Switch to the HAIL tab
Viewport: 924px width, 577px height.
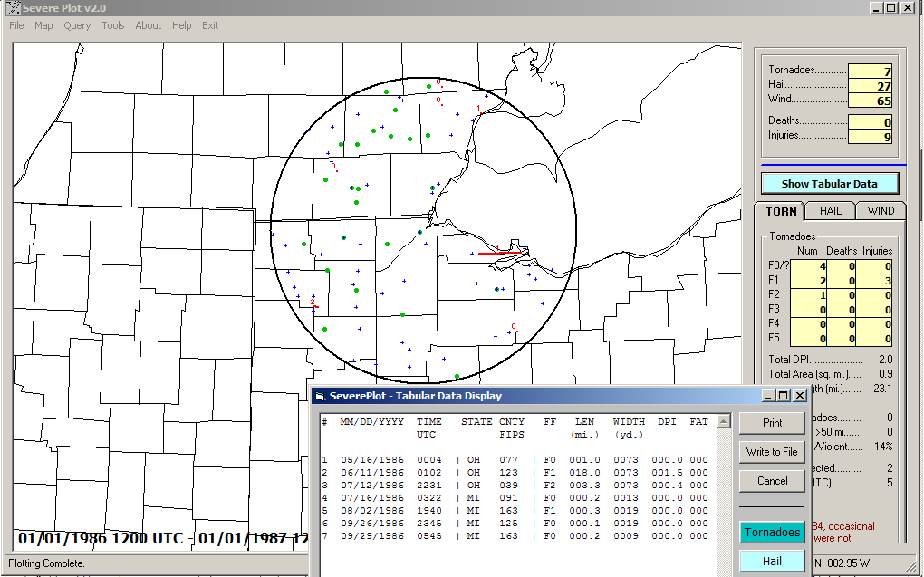(x=831, y=211)
